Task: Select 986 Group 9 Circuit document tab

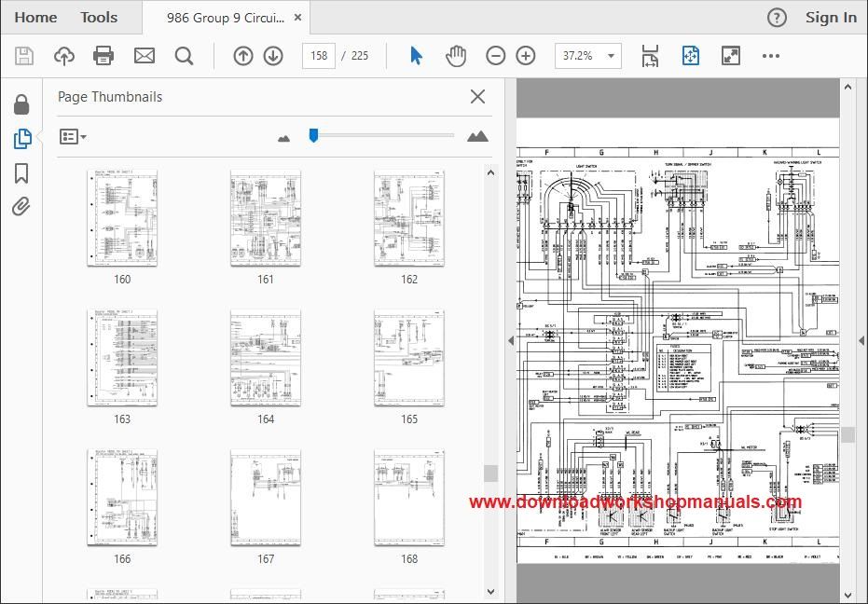Action: coord(226,18)
